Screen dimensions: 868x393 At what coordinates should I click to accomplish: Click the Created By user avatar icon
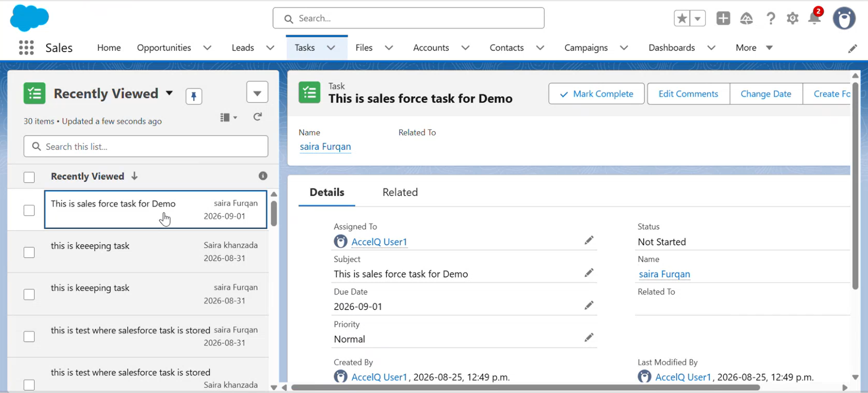(x=340, y=377)
